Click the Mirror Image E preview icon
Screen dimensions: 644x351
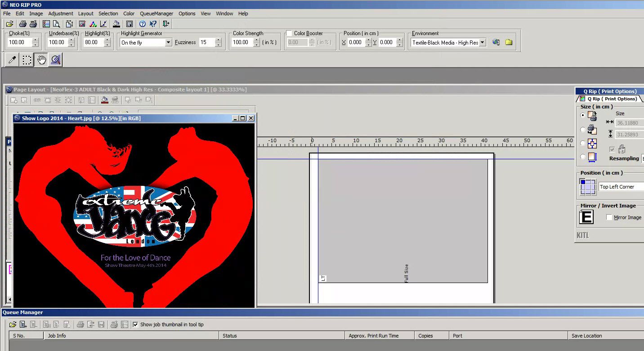pyautogui.click(x=587, y=217)
